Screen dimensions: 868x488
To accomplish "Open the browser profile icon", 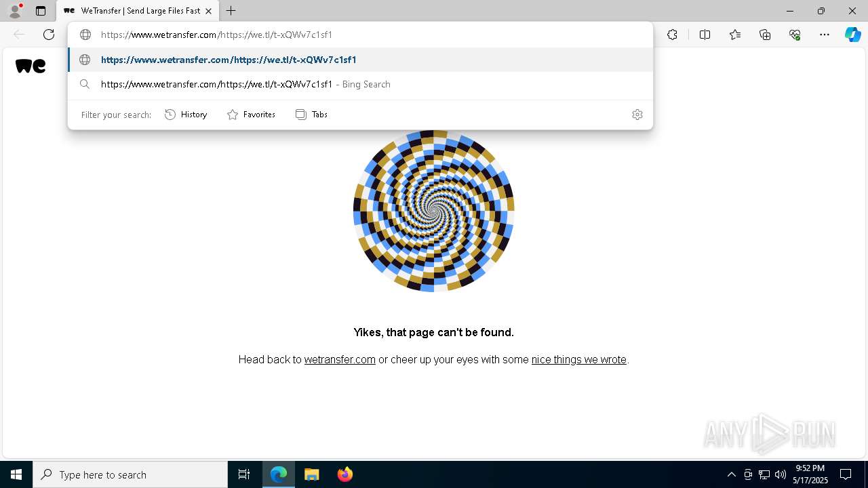I will 15,11.
